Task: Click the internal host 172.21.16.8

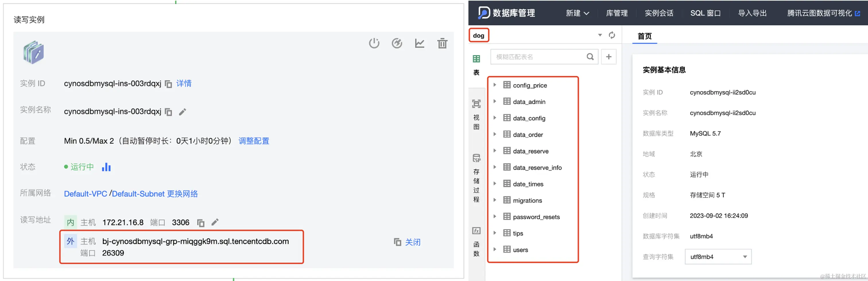Action: (123, 222)
